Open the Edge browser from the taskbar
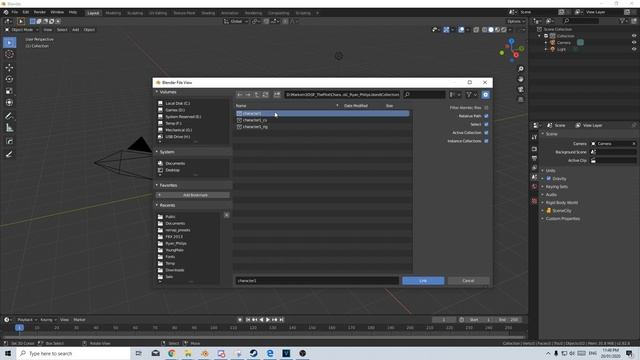640x360 pixels. click(x=270, y=353)
